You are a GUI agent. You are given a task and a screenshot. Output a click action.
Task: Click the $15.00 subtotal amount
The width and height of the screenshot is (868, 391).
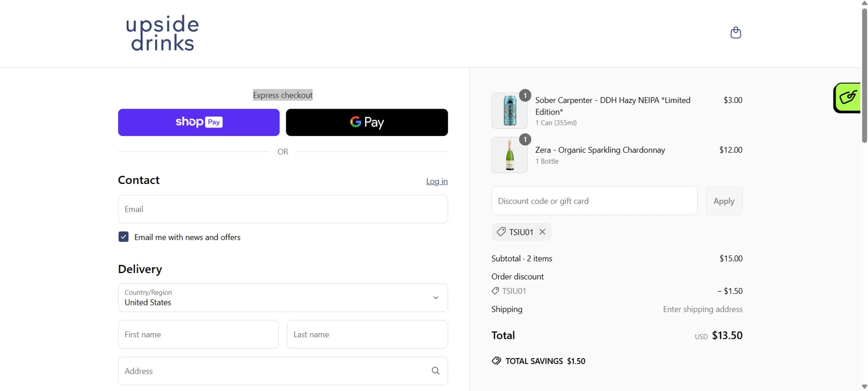click(731, 259)
